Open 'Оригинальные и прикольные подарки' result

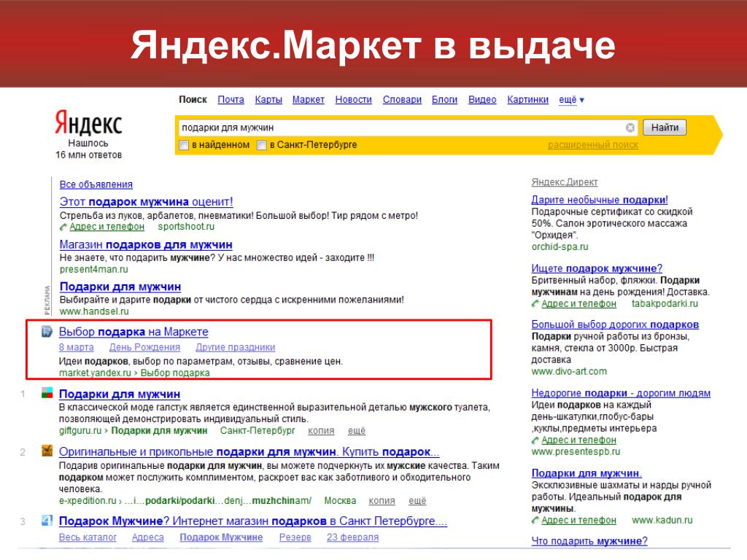coord(249,451)
